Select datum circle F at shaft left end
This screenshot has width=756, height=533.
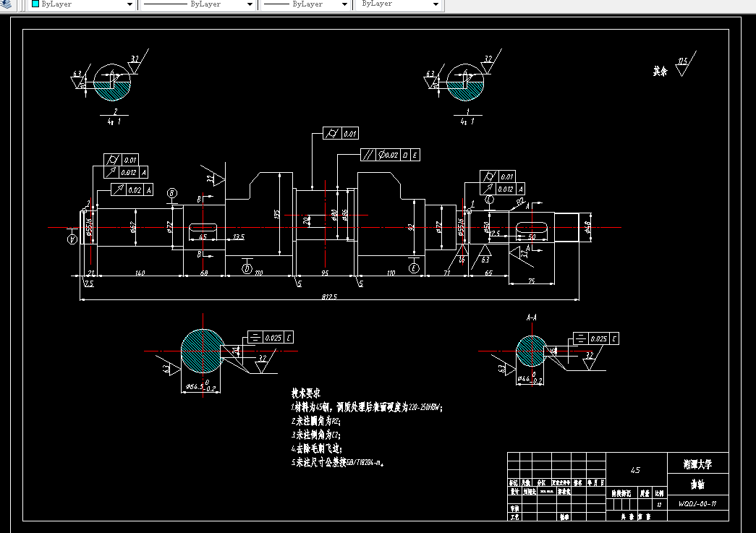click(72, 239)
